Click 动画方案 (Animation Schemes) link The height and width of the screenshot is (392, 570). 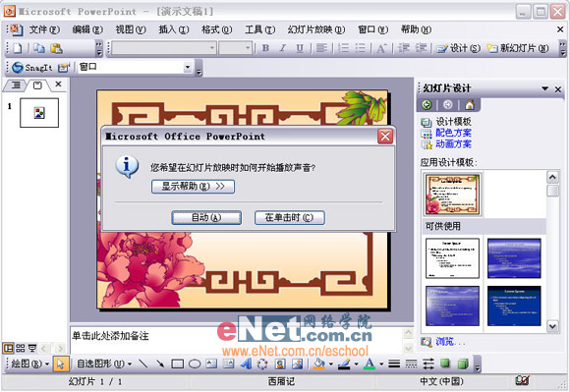pyautogui.click(x=453, y=144)
